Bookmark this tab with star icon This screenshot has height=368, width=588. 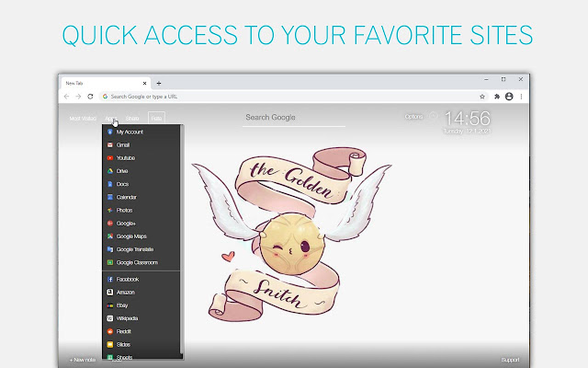(482, 97)
